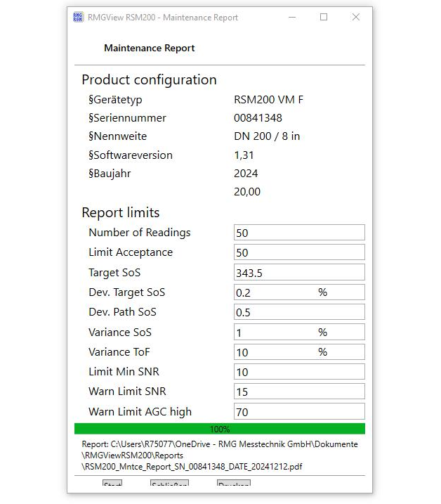The height and width of the screenshot is (504, 441).
Task: Click the RMGView app icon in title bar
Action: point(78,18)
